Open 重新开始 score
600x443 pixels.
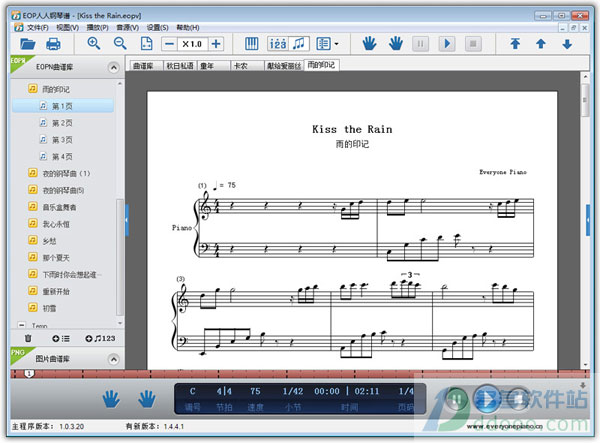pyautogui.click(x=56, y=291)
